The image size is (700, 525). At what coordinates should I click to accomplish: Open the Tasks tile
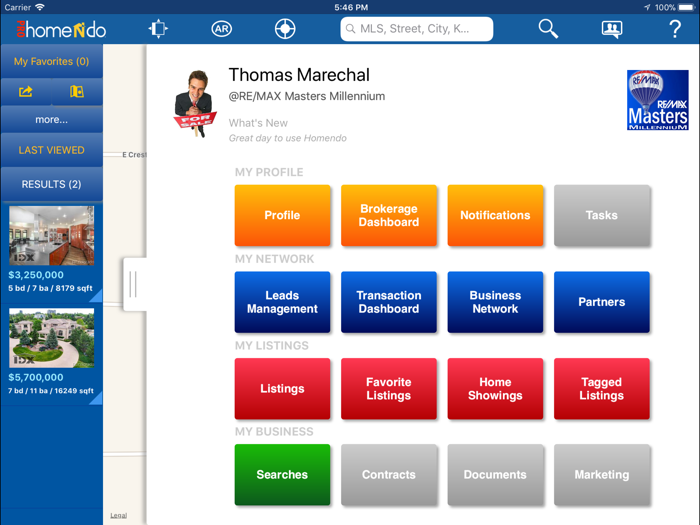pyautogui.click(x=602, y=215)
